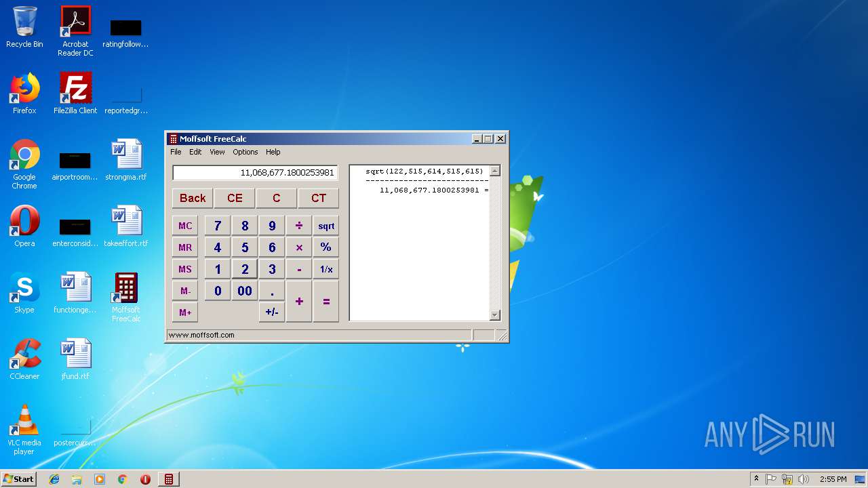Click digit 5 on the keypad
This screenshot has width=868, height=488.
245,247
